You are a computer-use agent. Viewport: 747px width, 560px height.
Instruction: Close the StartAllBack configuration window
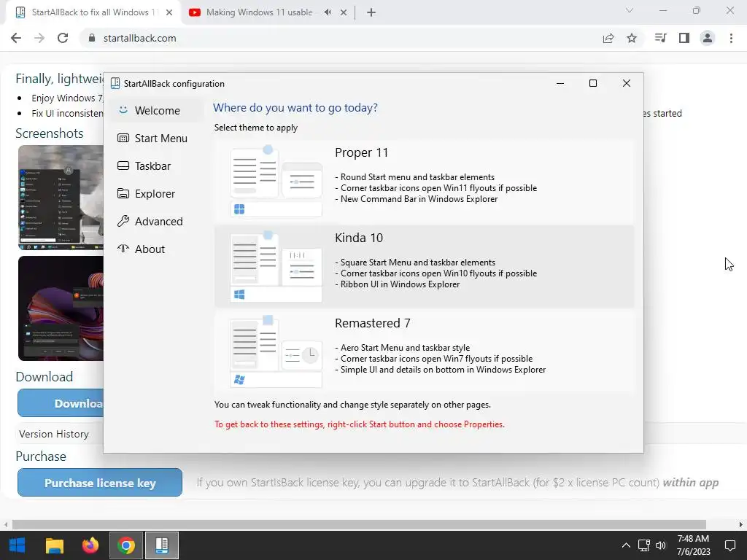627,83
